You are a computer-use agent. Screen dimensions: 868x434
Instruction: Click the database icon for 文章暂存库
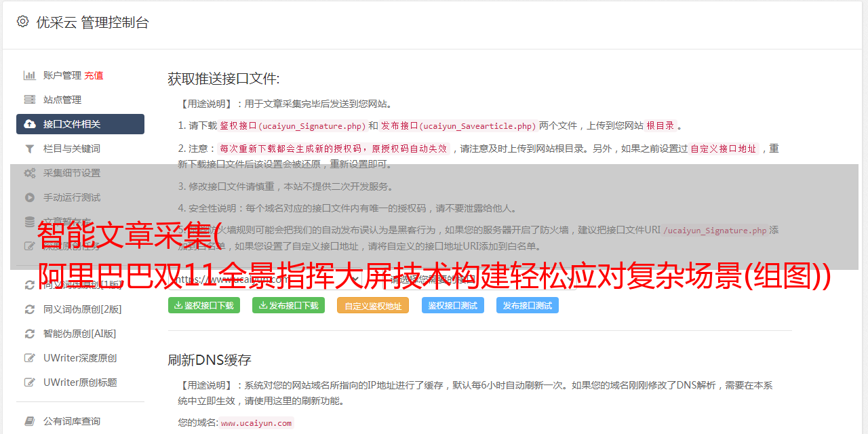point(30,222)
